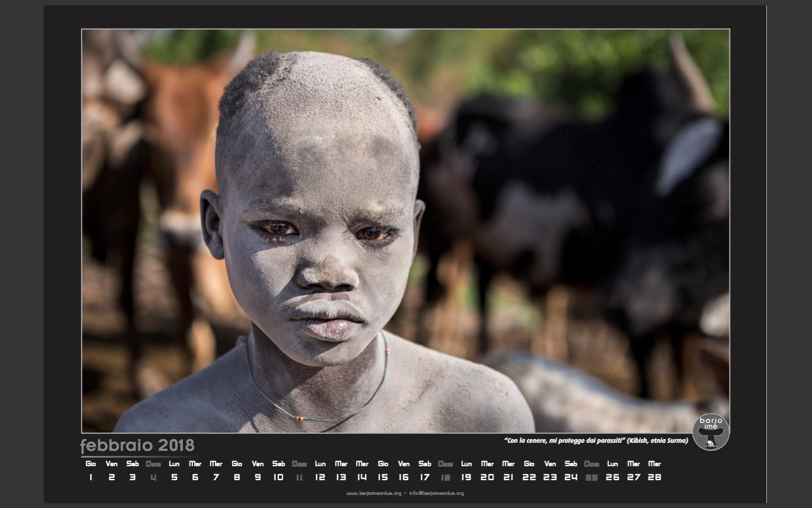This screenshot has width=812, height=508.
Task: Click on calendar day 14
Action: click(x=362, y=477)
